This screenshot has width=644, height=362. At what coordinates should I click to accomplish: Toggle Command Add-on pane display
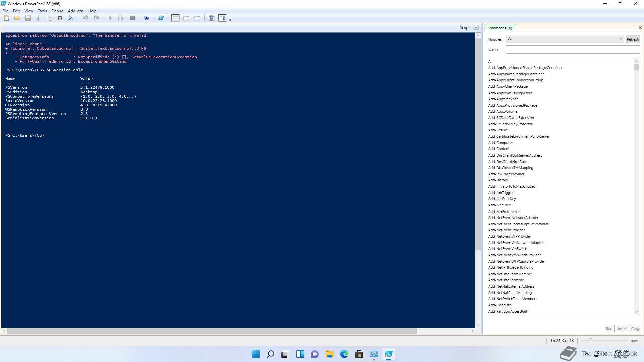pyautogui.click(x=222, y=18)
